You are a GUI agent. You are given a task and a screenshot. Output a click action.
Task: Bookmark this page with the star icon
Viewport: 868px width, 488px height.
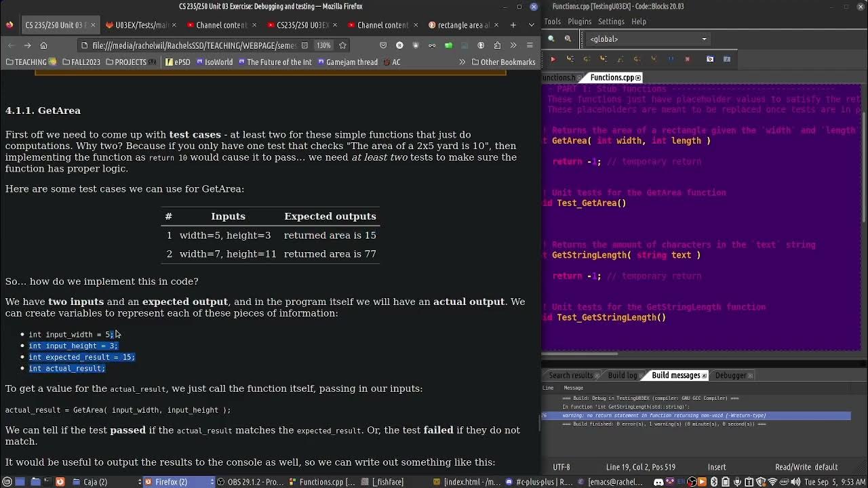tap(342, 45)
